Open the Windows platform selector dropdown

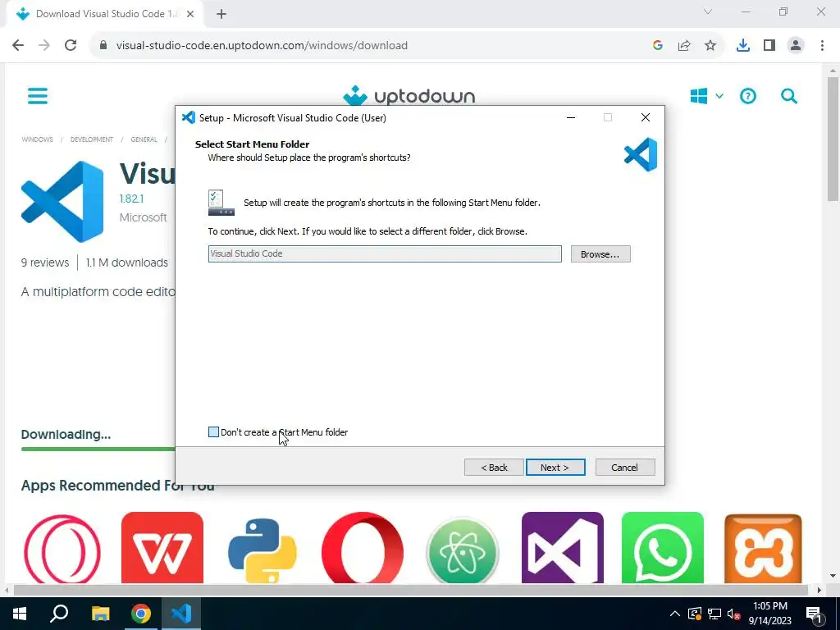706,97
